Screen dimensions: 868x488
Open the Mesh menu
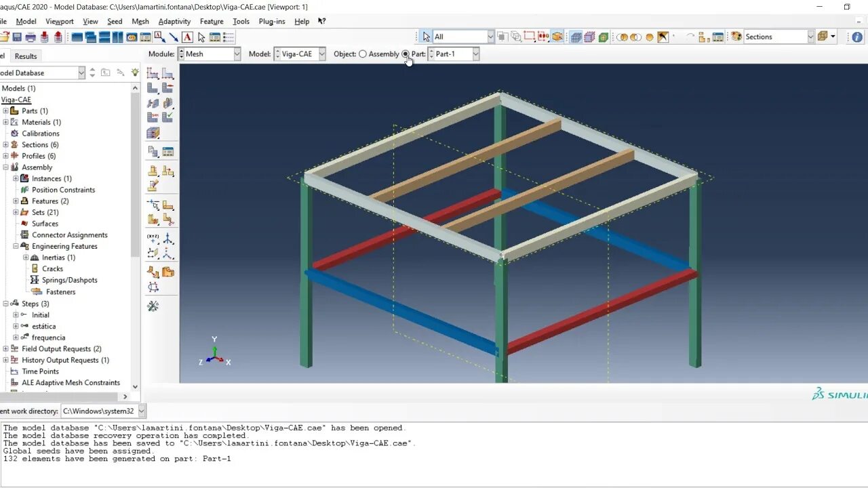pos(140,21)
